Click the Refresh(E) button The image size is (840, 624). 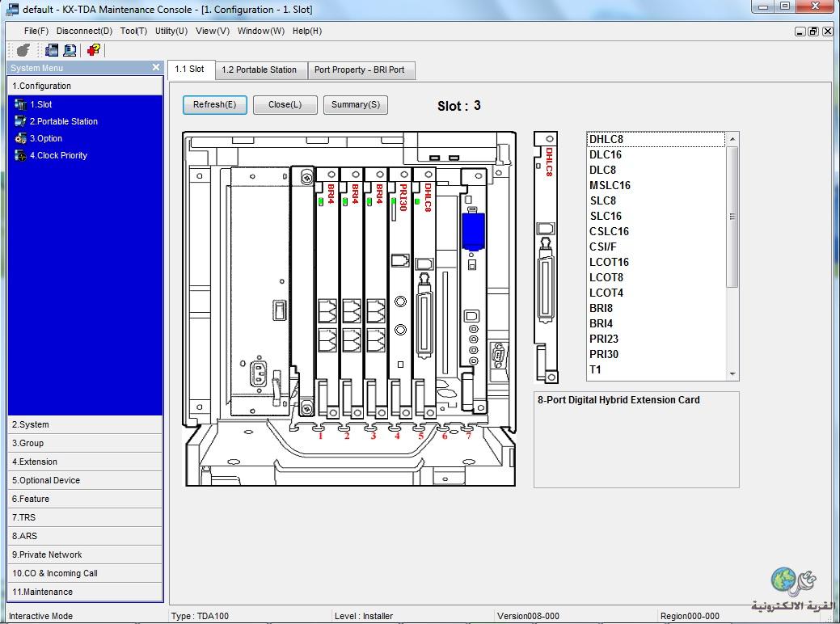215,104
